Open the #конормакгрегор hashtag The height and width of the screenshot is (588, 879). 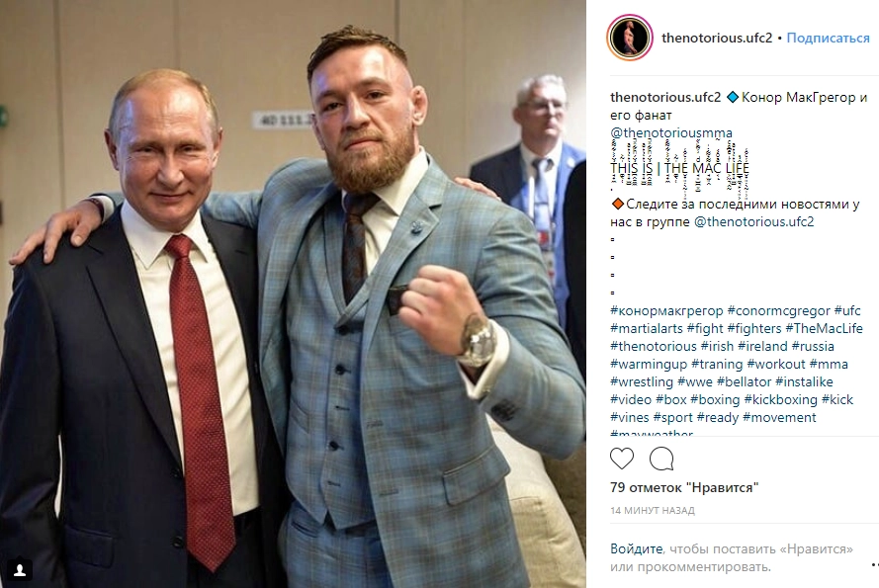(666, 310)
